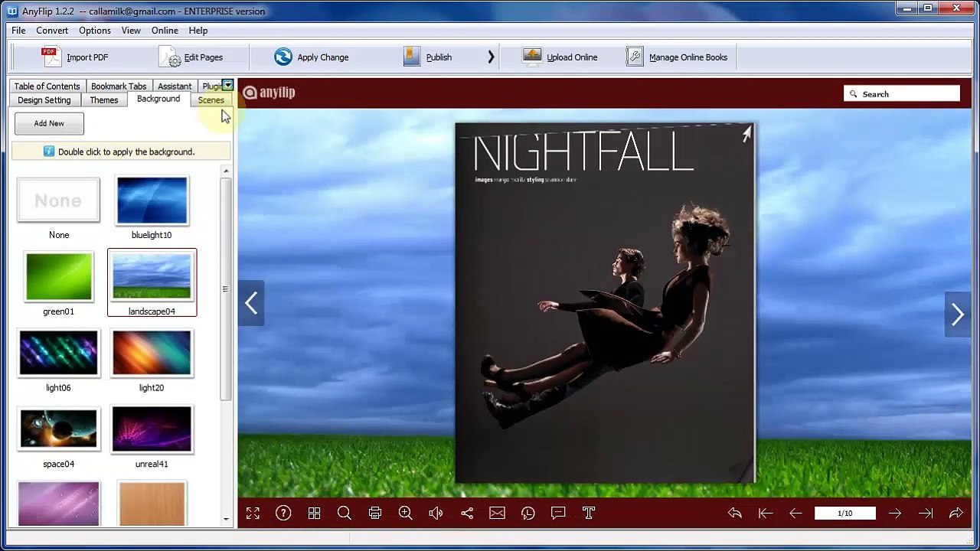The height and width of the screenshot is (551, 980).
Task: Click the Import PDF toolbar button
Action: coord(75,57)
